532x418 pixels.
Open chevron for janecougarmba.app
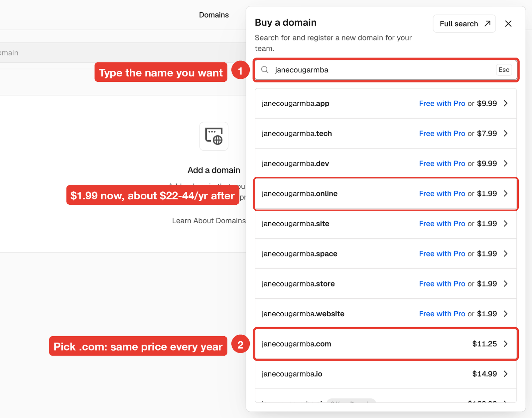click(x=506, y=103)
